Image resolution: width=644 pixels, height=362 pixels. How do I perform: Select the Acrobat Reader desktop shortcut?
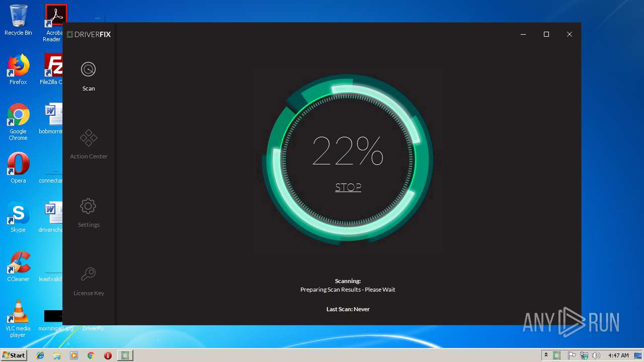tap(54, 23)
